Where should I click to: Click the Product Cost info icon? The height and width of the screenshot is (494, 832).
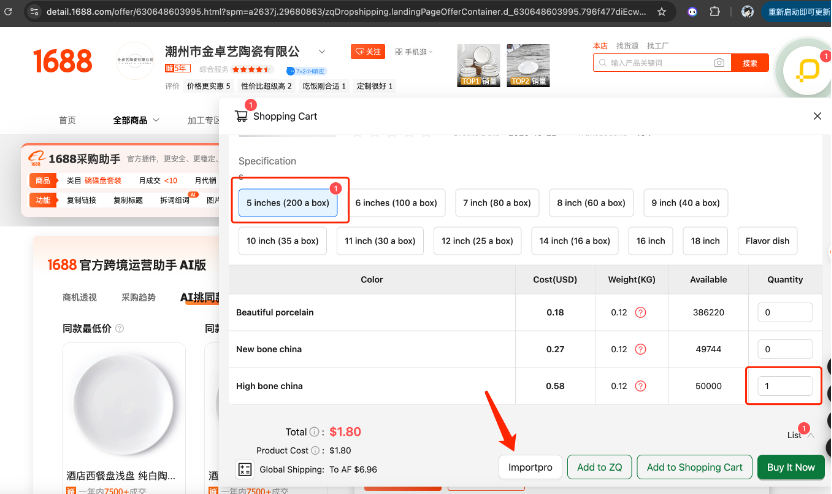[x=315, y=450]
